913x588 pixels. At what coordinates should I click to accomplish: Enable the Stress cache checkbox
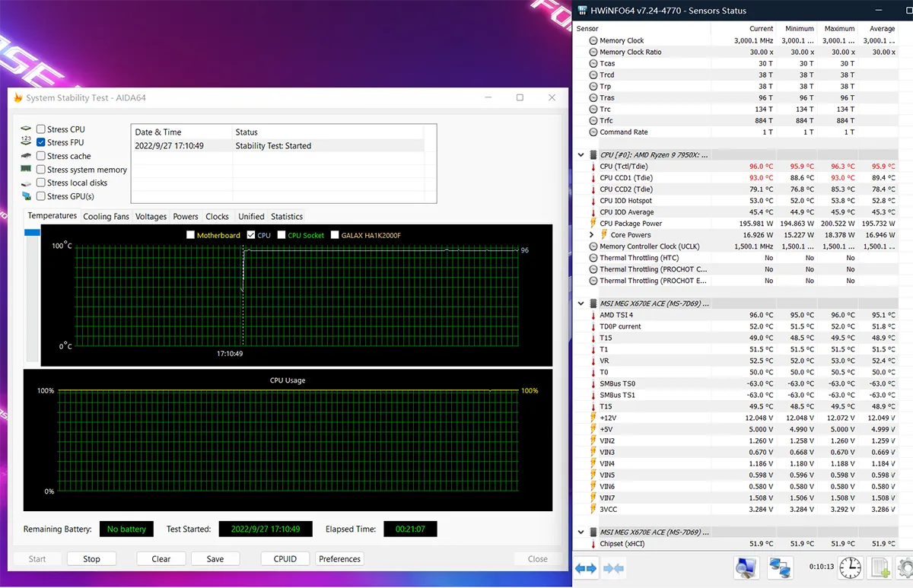[41, 156]
